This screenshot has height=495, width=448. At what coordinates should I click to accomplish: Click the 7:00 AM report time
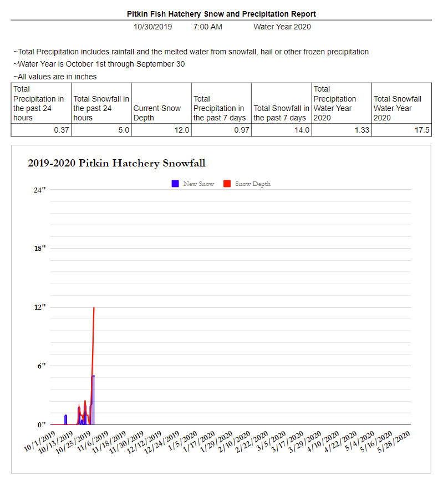click(208, 27)
